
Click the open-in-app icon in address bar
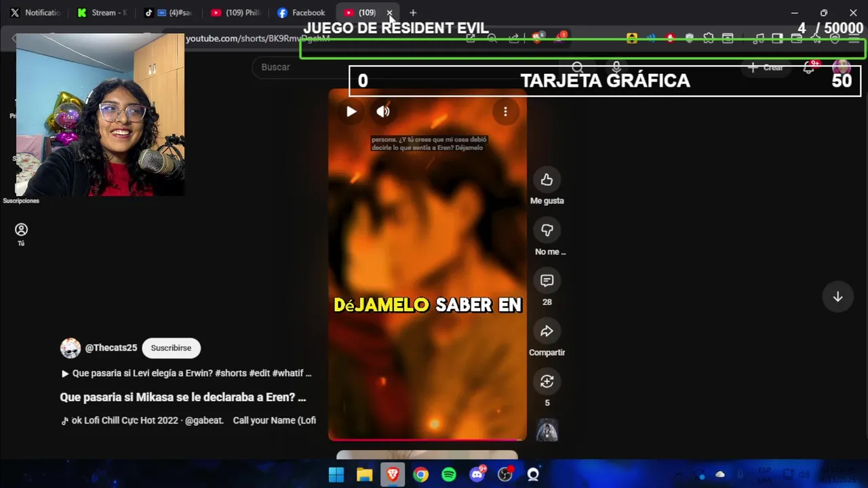click(471, 39)
